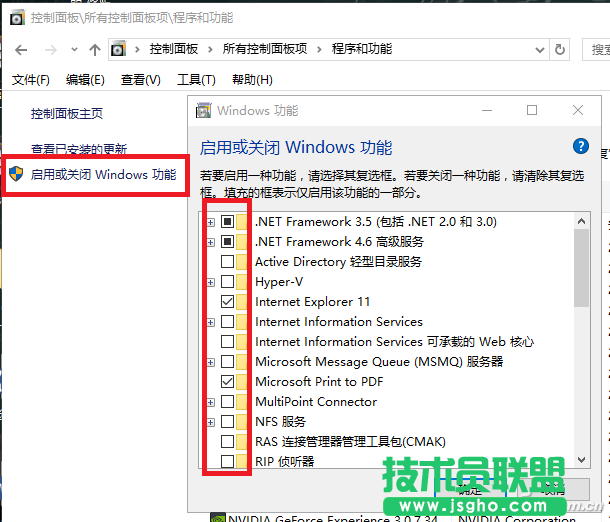Click the Control Panel icon in address bar
Screen dimensions: 610x522
point(119,49)
